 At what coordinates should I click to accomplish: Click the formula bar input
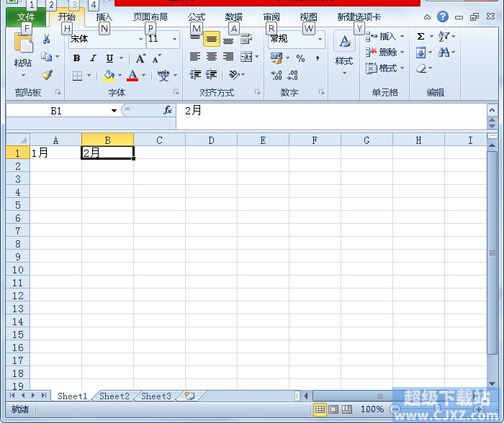(x=331, y=116)
